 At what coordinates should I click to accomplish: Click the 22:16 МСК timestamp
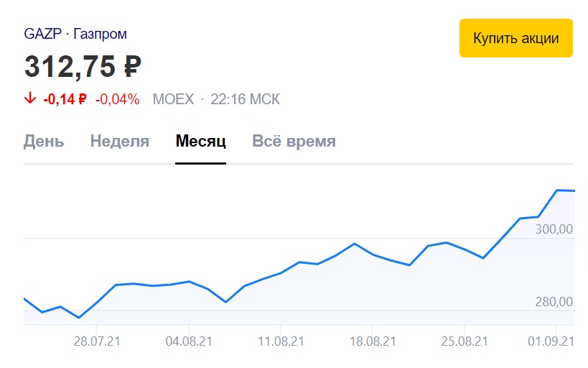coord(246,99)
